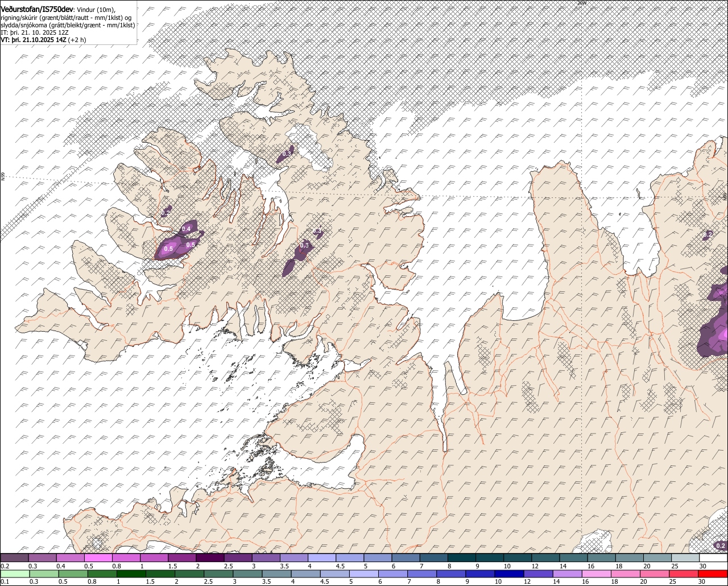Click the 20W longitude label on the top edge
Screen dimensions: 728x586
click(581, 3)
